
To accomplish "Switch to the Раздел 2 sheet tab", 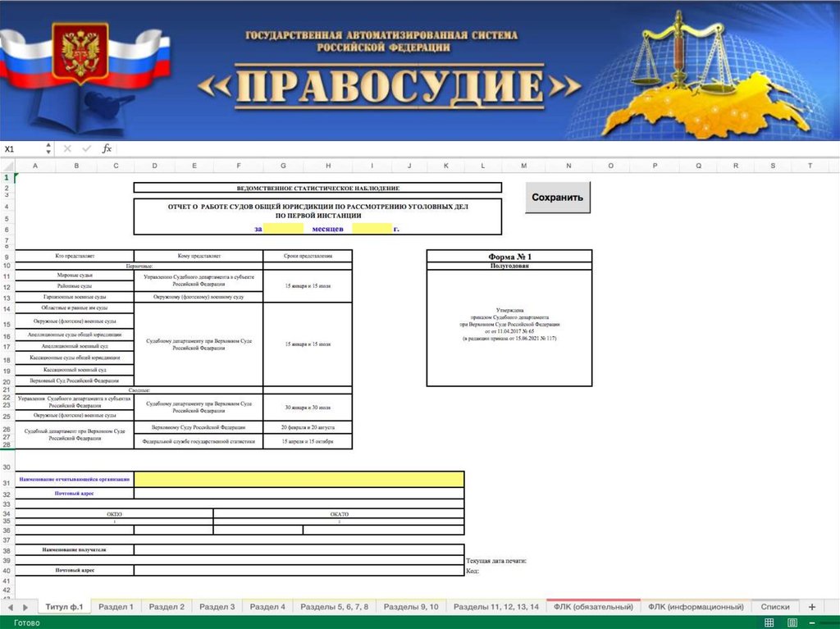I will (x=167, y=607).
